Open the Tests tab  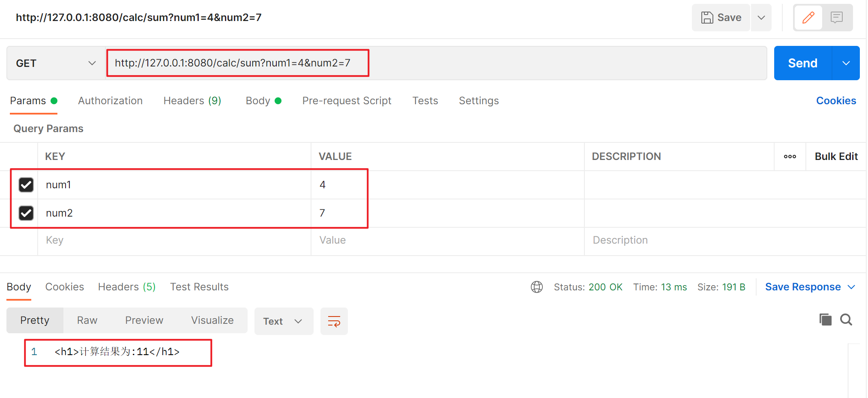(x=425, y=101)
